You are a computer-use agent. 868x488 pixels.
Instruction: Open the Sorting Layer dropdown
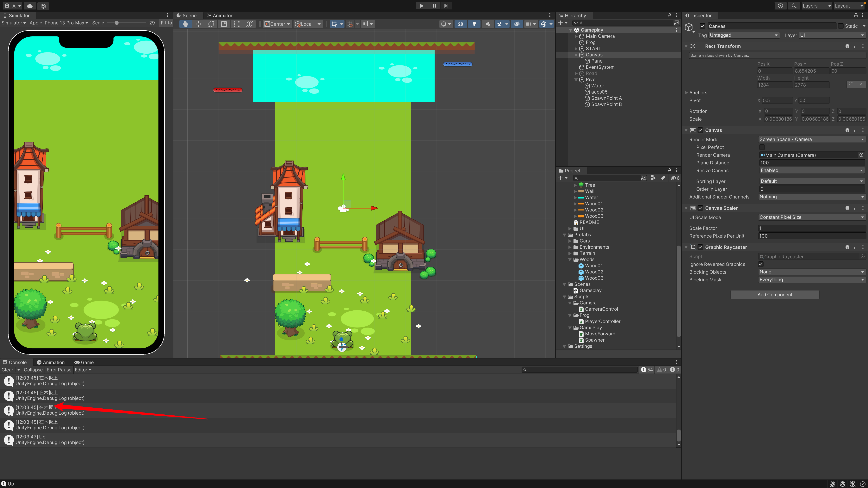[x=812, y=181]
